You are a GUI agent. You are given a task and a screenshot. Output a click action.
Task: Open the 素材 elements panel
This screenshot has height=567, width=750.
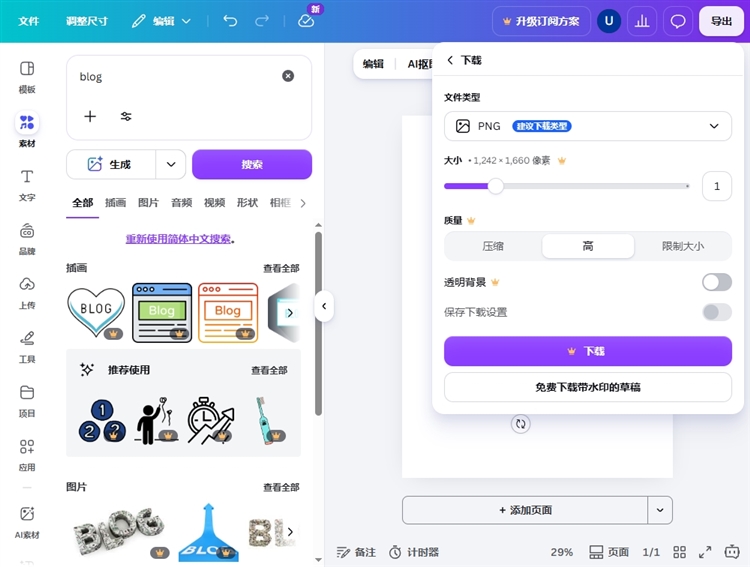27,130
